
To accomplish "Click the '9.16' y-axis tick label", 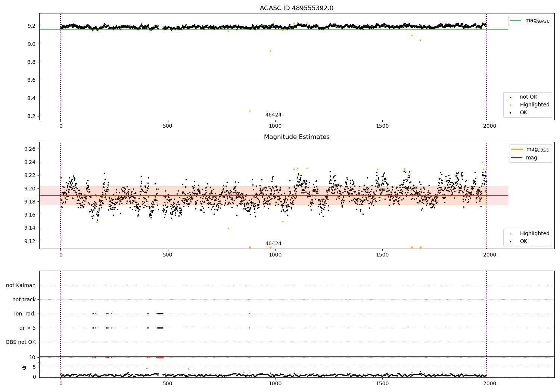I will click(30, 215).
